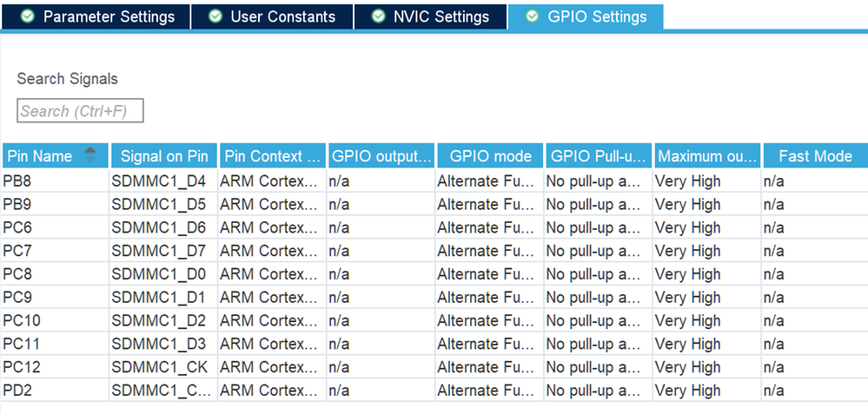Open the User Constants tab
Viewport: 868px width, 414px height.
282,17
